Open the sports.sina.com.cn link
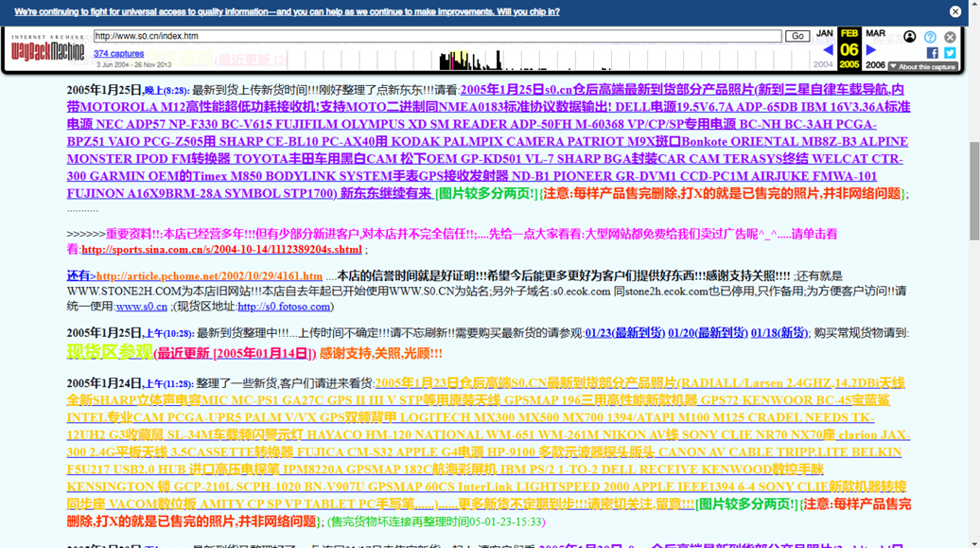Image resolution: width=980 pixels, height=548 pixels. [x=221, y=250]
